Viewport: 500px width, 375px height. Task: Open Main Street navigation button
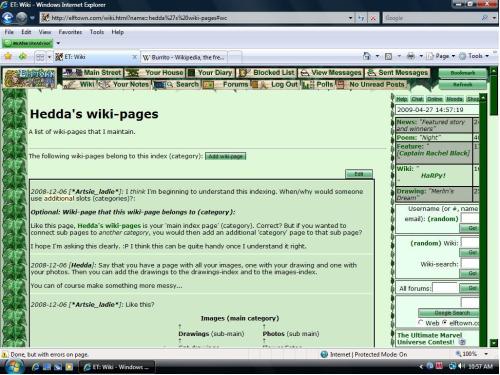tap(93, 72)
